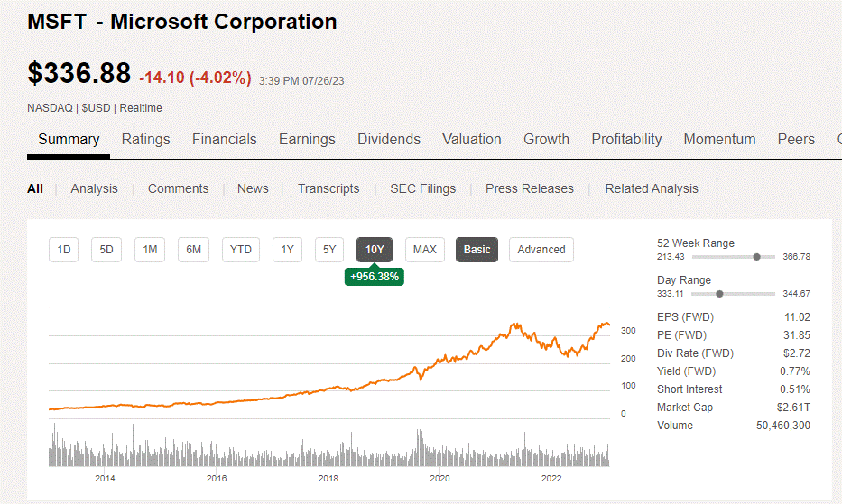Open the Dividends tab
This screenshot has height=504, width=842.
click(x=389, y=140)
